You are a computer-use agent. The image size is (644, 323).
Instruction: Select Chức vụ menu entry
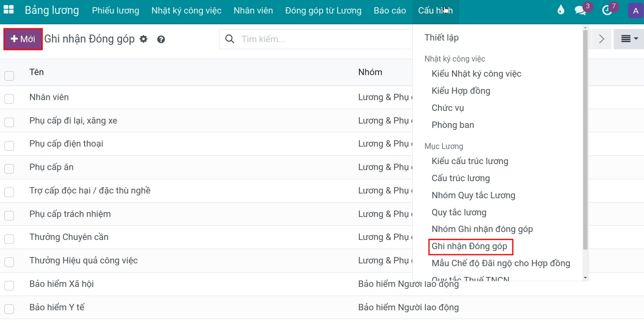(x=448, y=108)
